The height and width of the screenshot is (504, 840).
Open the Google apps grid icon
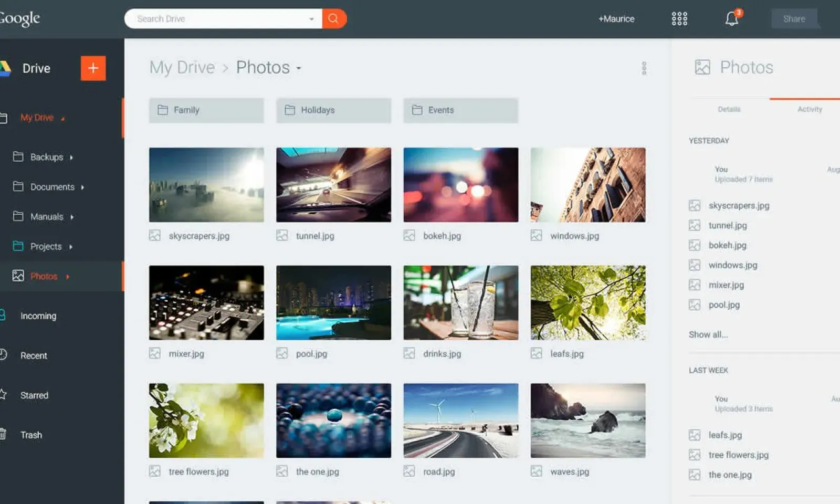[679, 19]
